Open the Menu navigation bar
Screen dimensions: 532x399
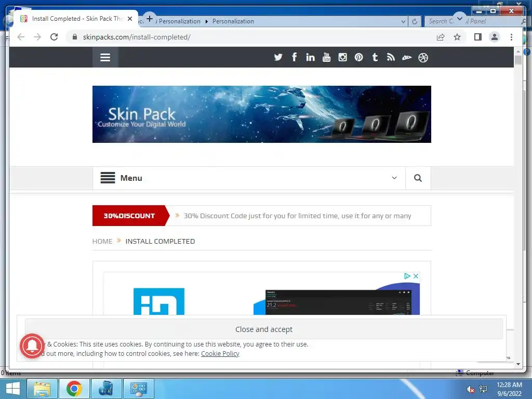click(249, 178)
